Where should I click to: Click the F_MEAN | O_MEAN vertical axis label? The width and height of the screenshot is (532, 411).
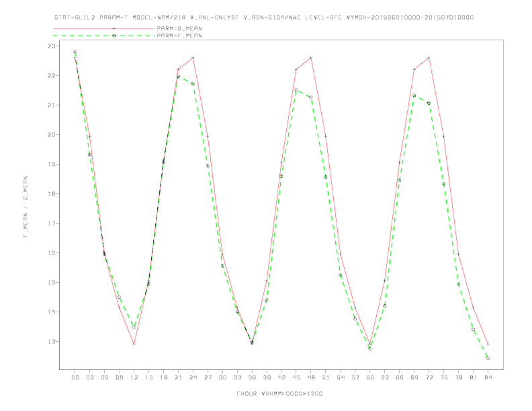(26, 207)
